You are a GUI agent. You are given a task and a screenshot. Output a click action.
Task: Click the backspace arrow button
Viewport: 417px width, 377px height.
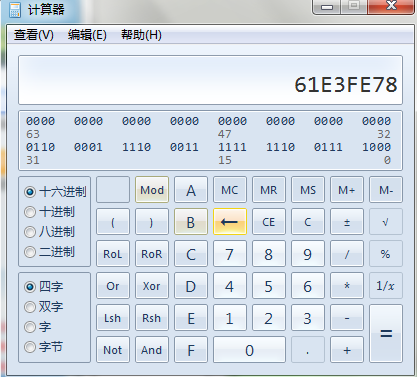click(x=230, y=222)
